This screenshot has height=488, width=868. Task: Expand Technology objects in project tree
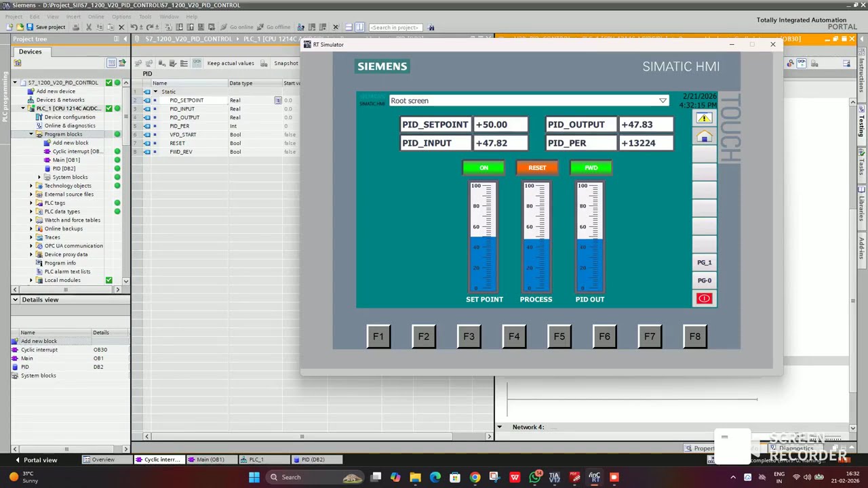point(31,186)
